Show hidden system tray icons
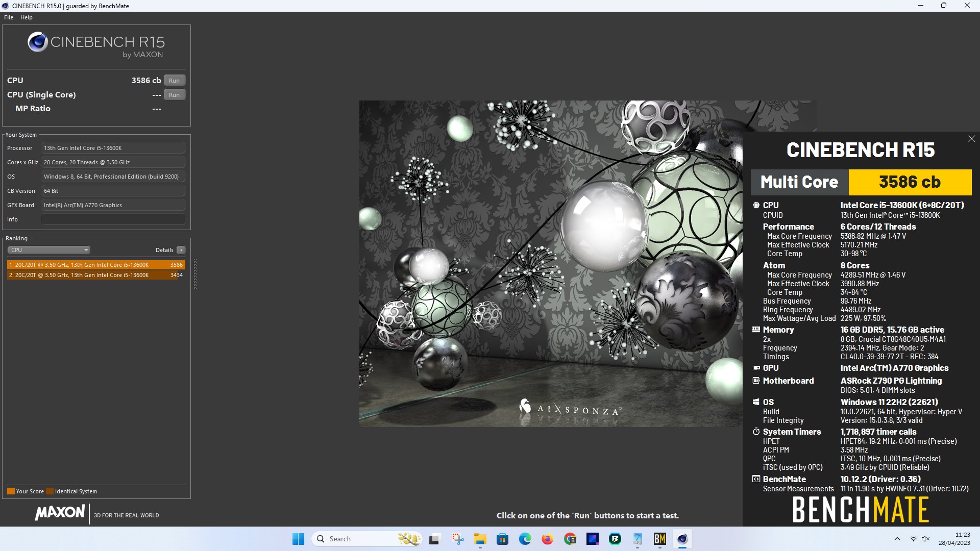The image size is (980, 551). tap(897, 539)
